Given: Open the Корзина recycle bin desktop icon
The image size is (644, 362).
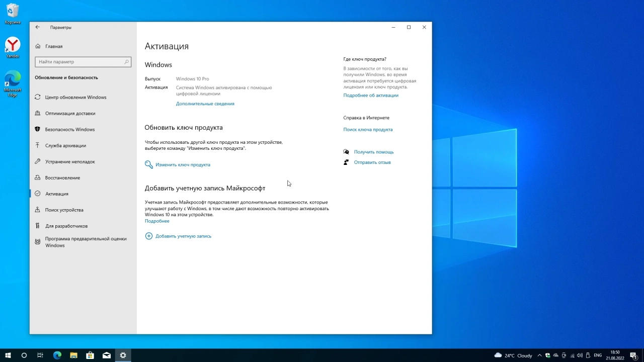Looking at the screenshot, I should [x=13, y=14].
